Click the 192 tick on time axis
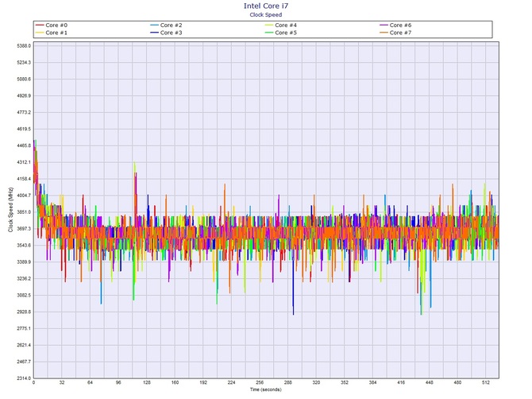This screenshot has height=399, width=532. [203, 382]
